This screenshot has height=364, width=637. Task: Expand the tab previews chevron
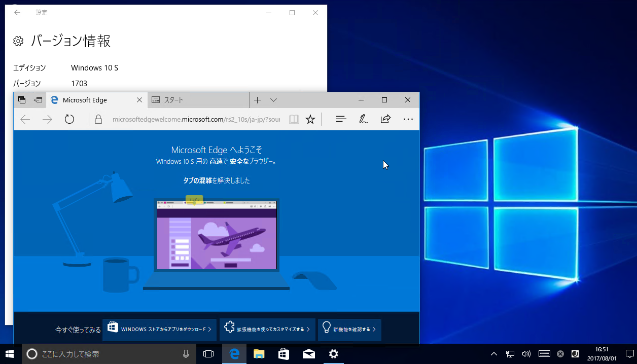click(273, 100)
